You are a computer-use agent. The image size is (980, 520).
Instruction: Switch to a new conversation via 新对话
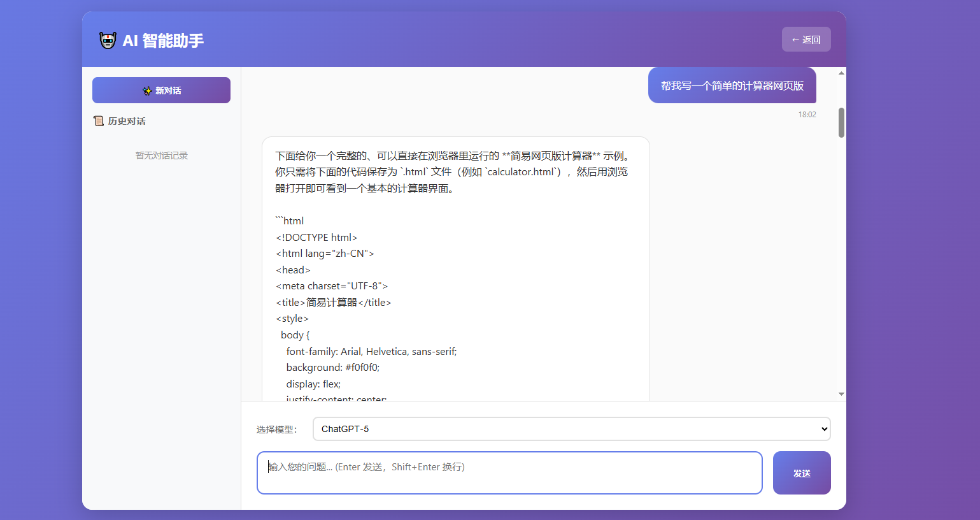click(x=161, y=90)
